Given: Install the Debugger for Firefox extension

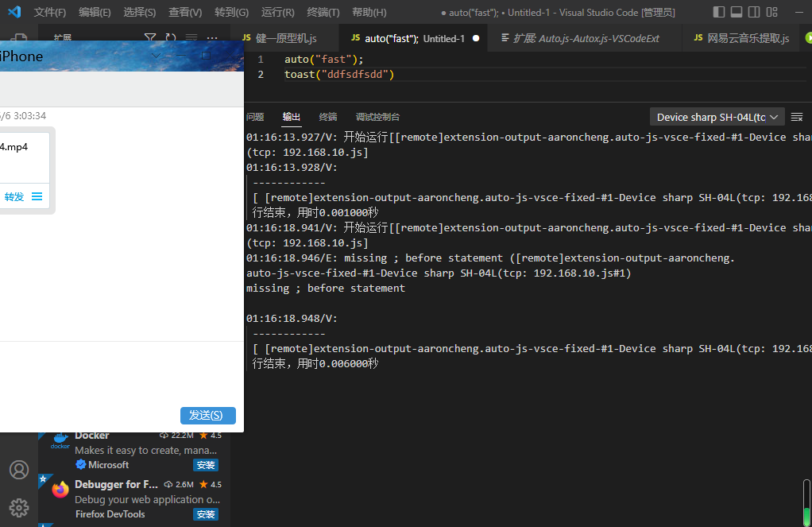Looking at the screenshot, I should pyautogui.click(x=206, y=514).
